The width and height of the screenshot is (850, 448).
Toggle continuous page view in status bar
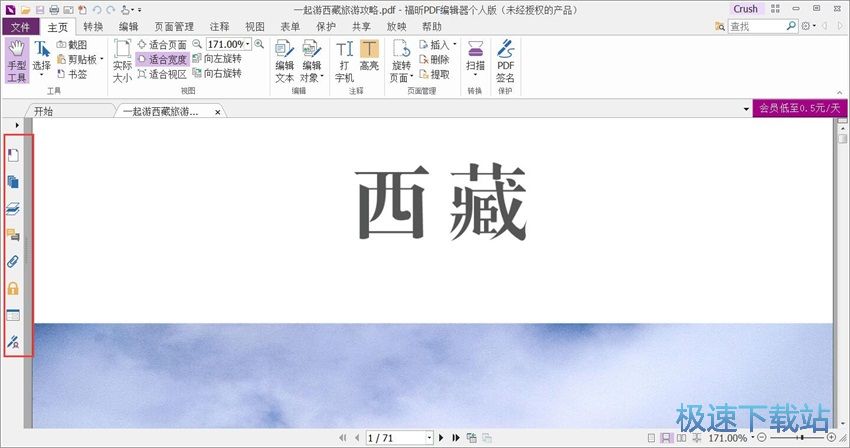coord(666,438)
